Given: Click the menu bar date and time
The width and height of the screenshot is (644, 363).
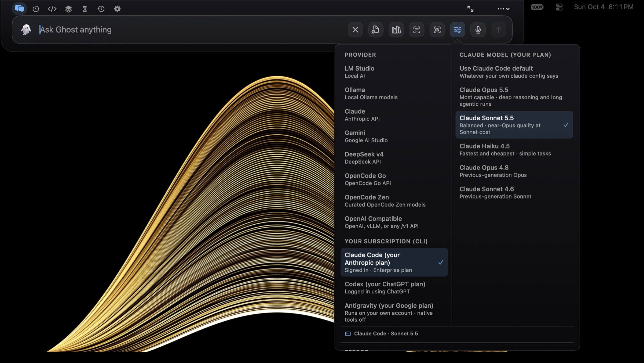Looking at the screenshot, I should [x=603, y=7].
